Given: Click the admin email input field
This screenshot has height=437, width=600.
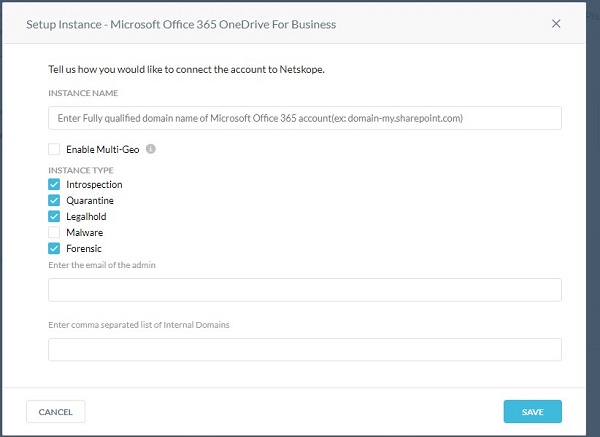Looking at the screenshot, I should (x=304, y=290).
